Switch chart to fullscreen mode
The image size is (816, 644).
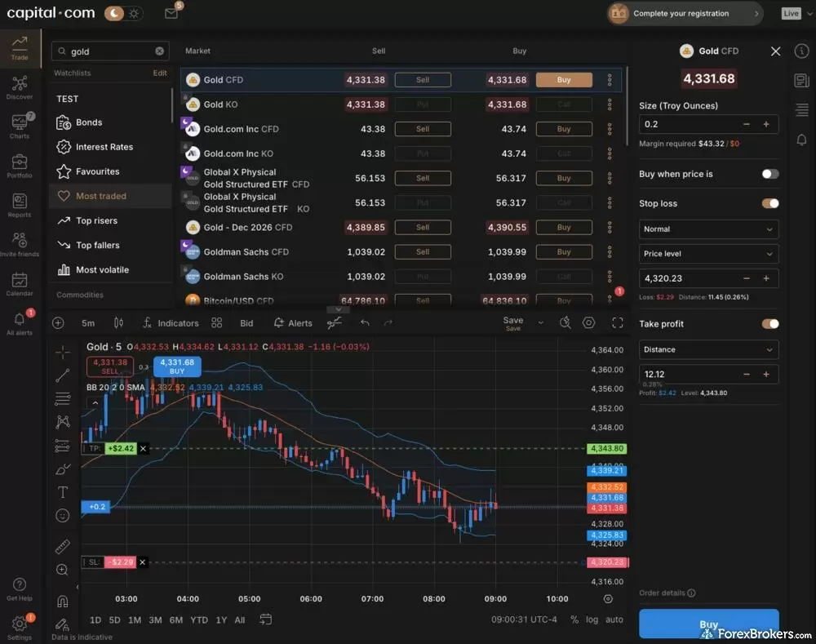tap(617, 322)
